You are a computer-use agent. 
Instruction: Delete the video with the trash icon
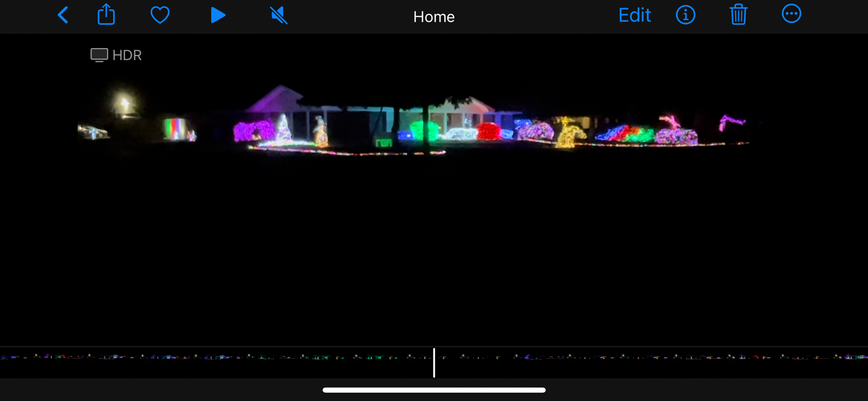(x=738, y=14)
